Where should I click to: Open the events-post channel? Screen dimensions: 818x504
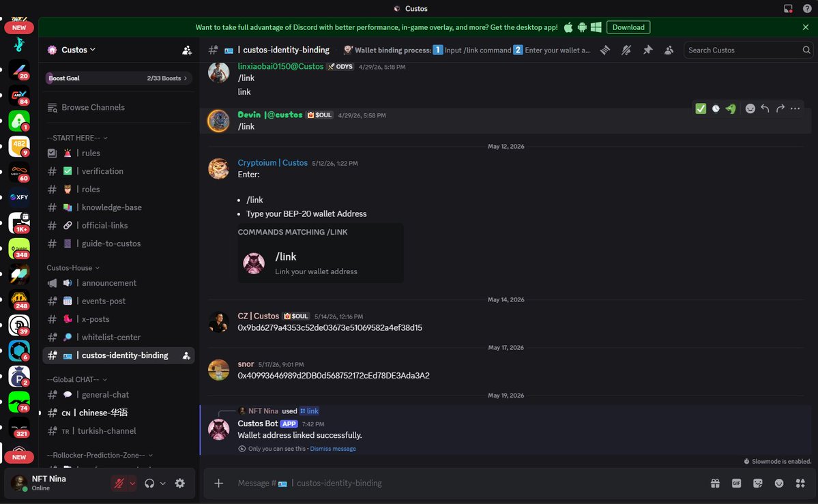point(119,301)
